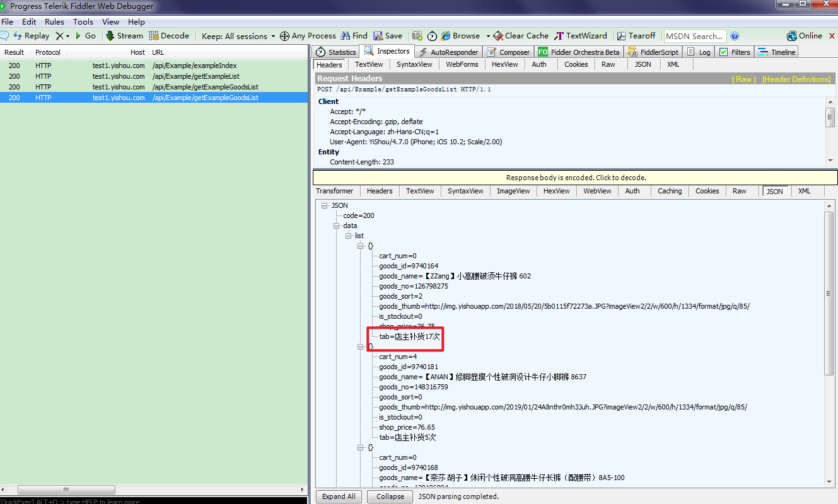Sort sessions by the Host column header
The image size is (838, 504).
coord(107,52)
